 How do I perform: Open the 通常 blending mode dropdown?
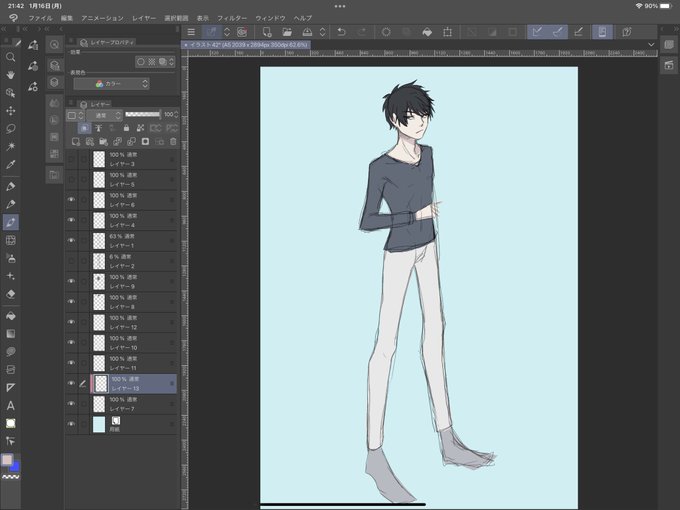[104, 115]
